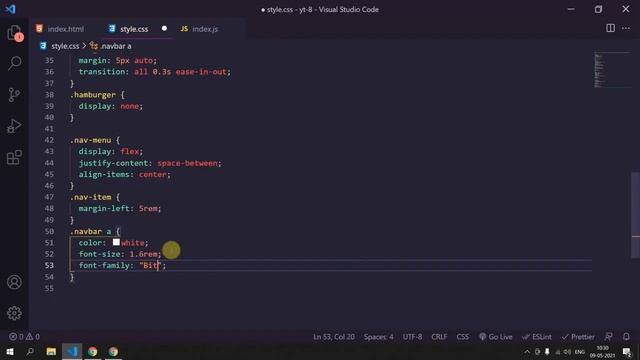
Task: Click 1.6rem value on line 52
Action: (x=144, y=254)
